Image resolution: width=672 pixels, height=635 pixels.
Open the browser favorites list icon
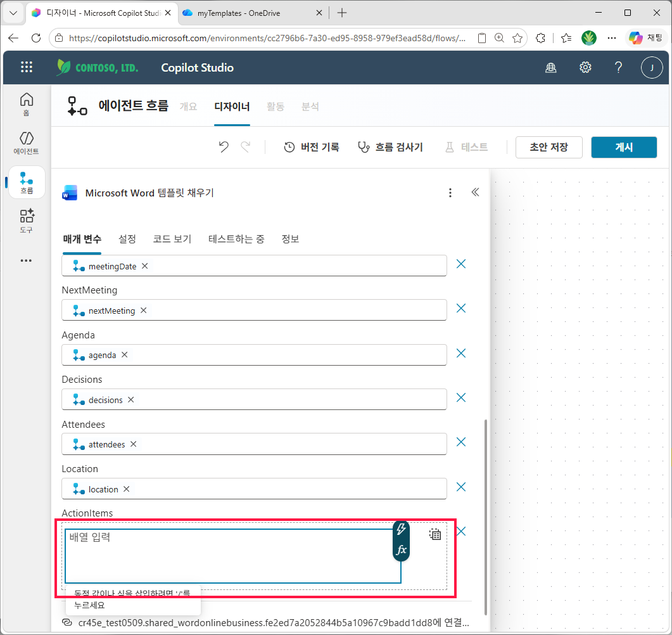pos(566,38)
